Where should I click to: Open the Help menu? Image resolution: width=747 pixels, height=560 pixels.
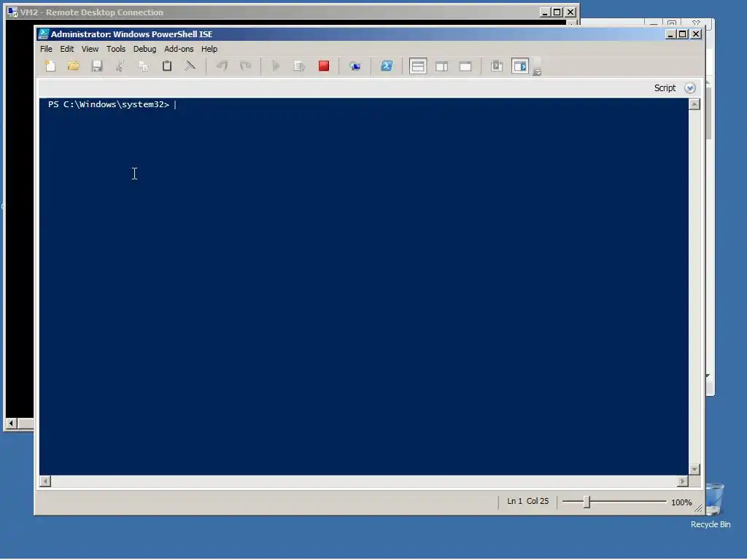(x=209, y=49)
